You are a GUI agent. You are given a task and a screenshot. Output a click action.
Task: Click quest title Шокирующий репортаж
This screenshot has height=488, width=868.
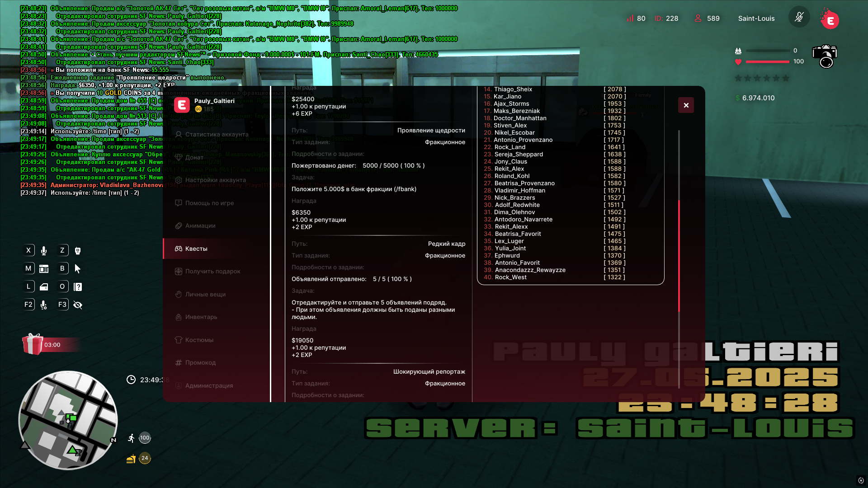(x=429, y=371)
